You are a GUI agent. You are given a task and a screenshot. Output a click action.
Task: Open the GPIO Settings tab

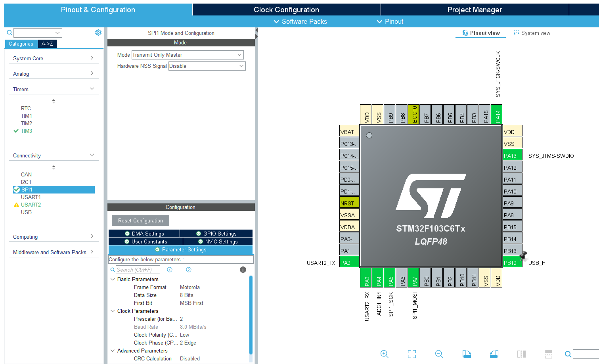click(216, 234)
